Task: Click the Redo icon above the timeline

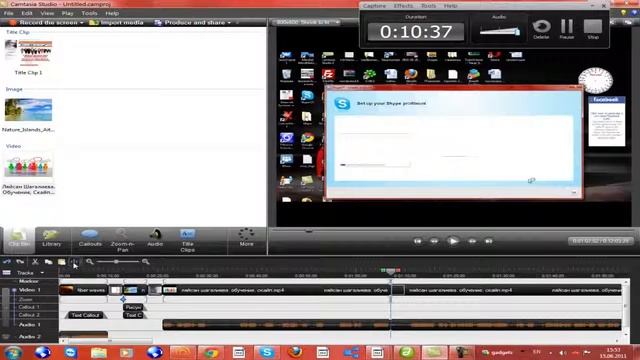Action: tap(20, 262)
